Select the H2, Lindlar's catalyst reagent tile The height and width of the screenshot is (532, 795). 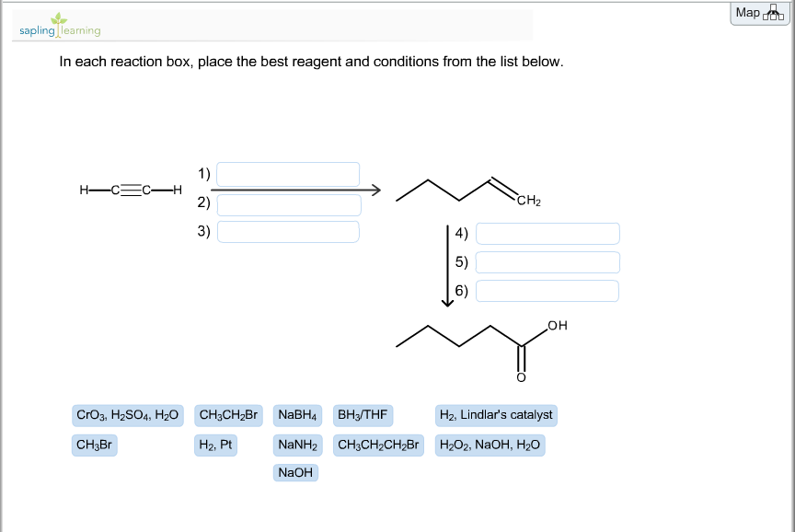pos(497,414)
